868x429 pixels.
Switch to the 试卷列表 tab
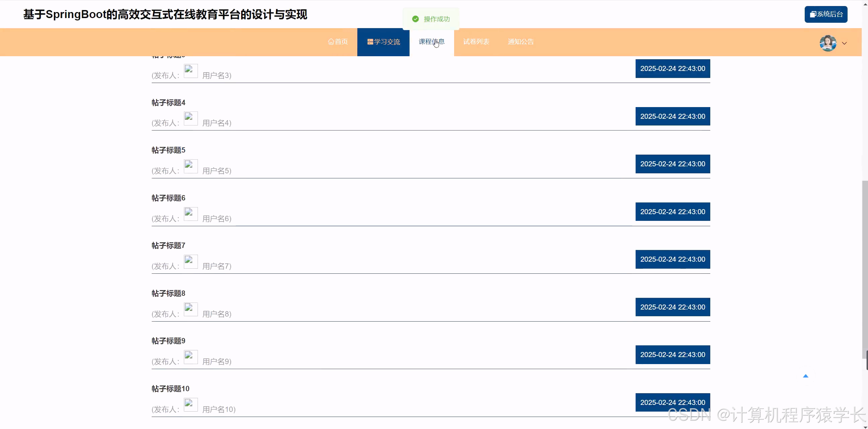click(x=476, y=42)
